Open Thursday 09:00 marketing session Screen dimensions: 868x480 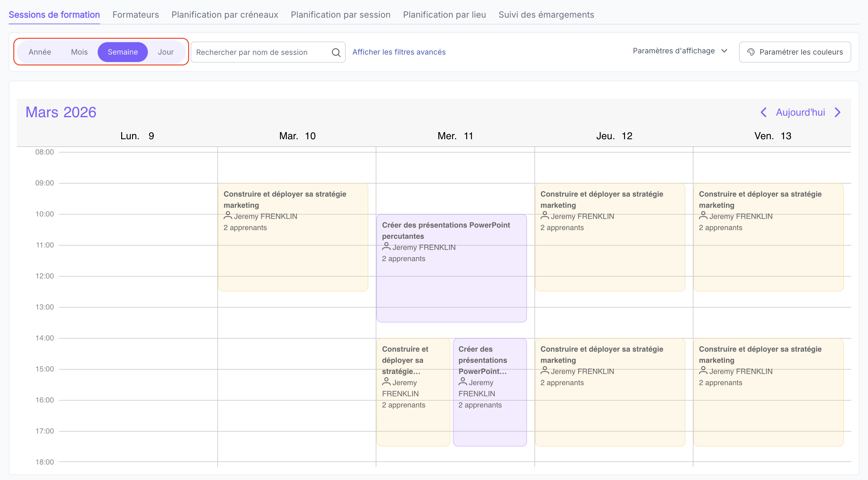610,237
